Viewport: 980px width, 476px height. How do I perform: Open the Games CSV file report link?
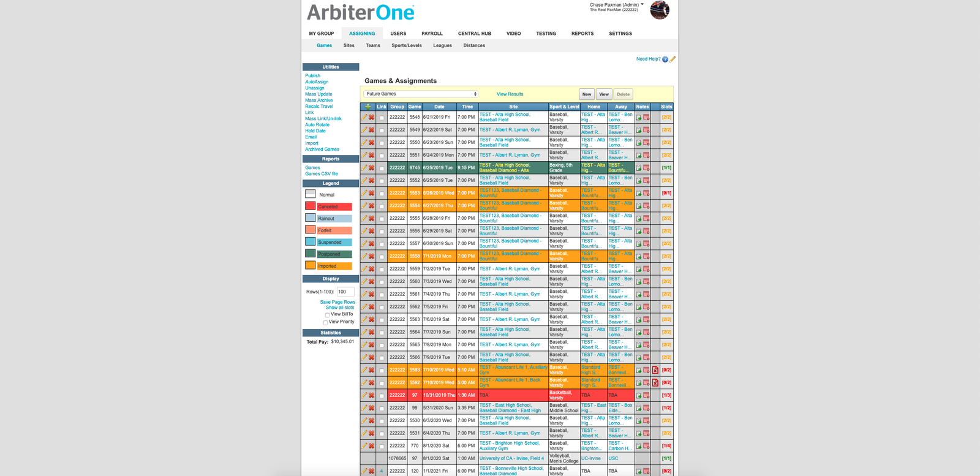pos(322,174)
